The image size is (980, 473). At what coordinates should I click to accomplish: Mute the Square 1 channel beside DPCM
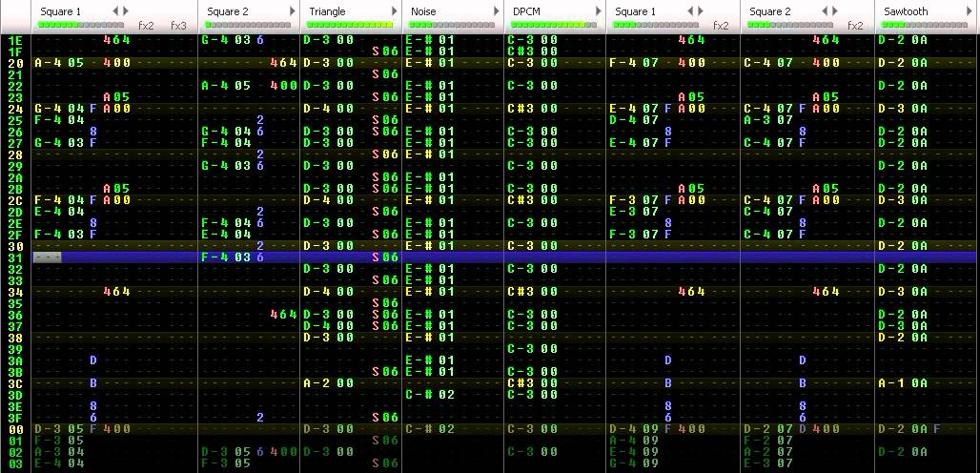coord(636,11)
